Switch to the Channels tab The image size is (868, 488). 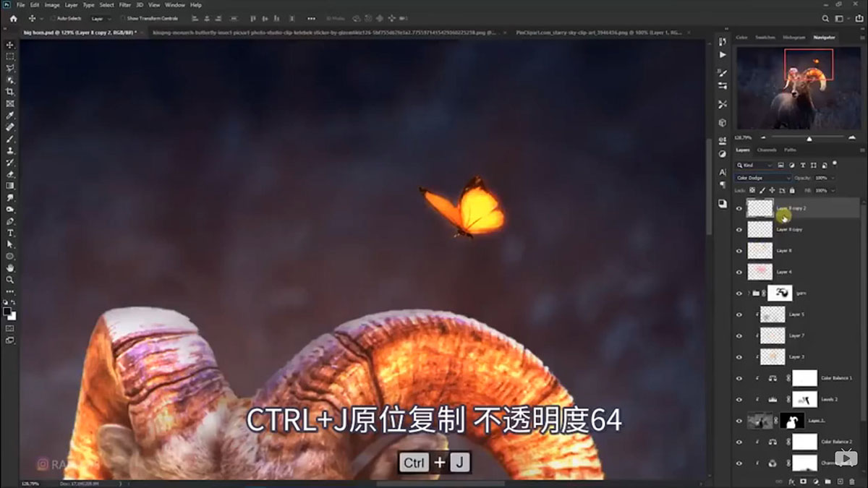pos(767,150)
